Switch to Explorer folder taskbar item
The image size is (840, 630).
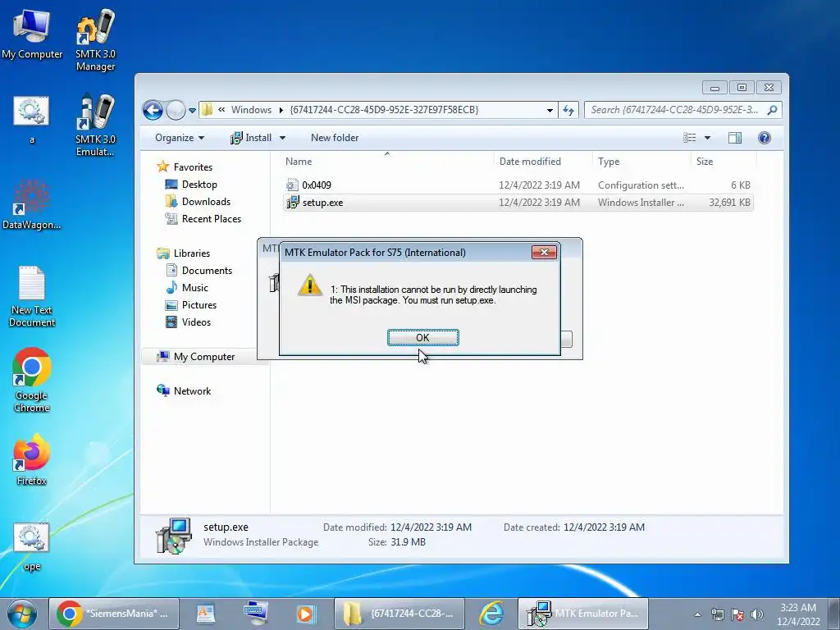tap(399, 614)
